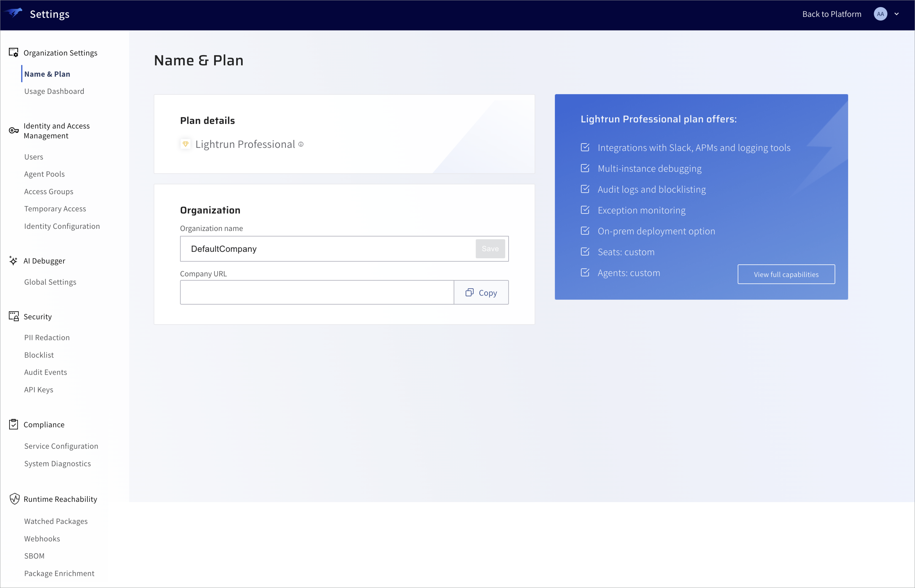Click checkmark beside Seats: custom
The height and width of the screenshot is (588, 915).
pyautogui.click(x=585, y=252)
